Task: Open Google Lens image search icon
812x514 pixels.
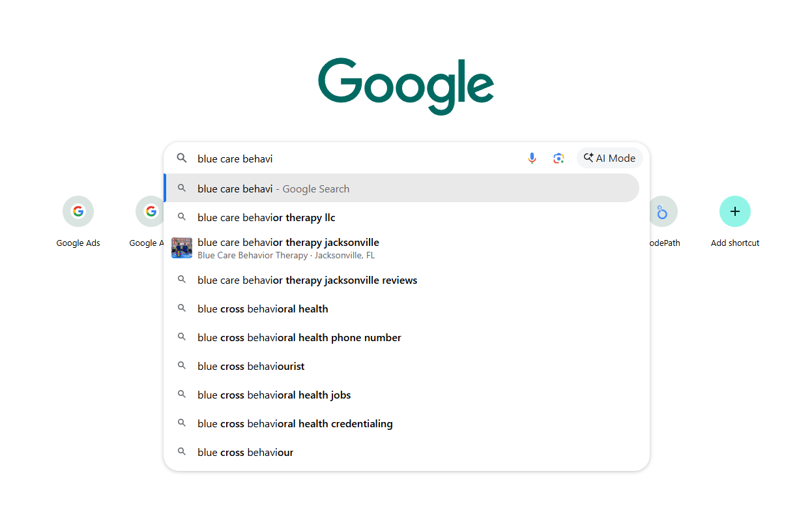Action: click(x=558, y=159)
